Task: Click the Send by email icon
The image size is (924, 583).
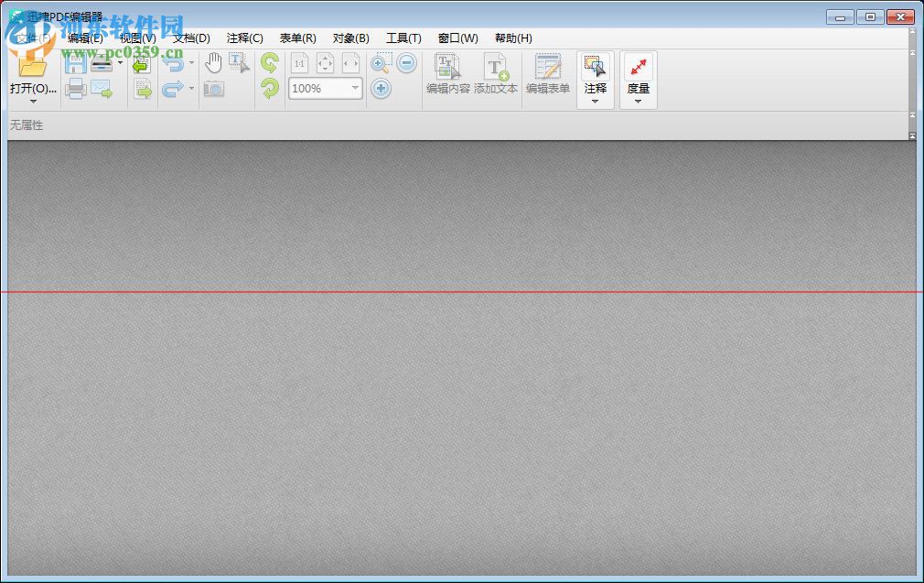Action: pos(102,89)
